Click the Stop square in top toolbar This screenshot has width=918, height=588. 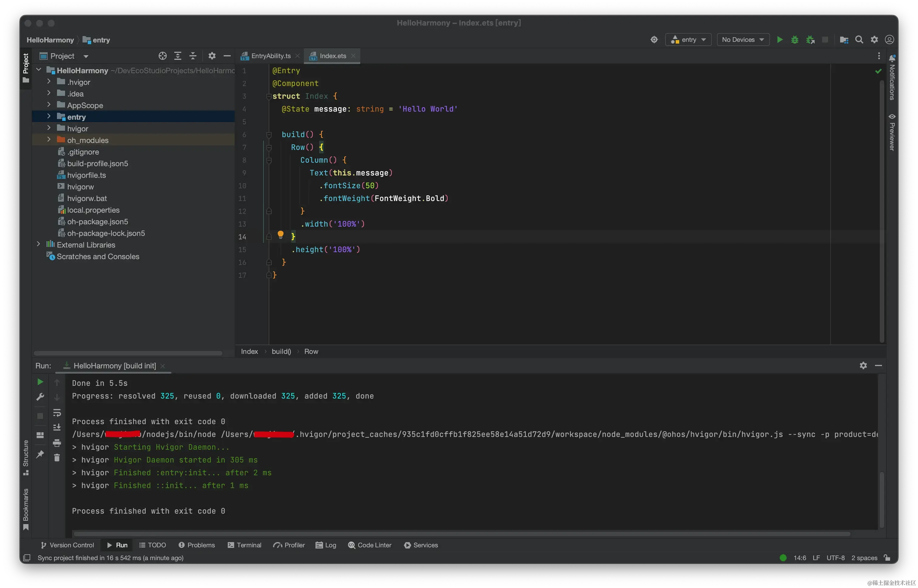pos(825,40)
